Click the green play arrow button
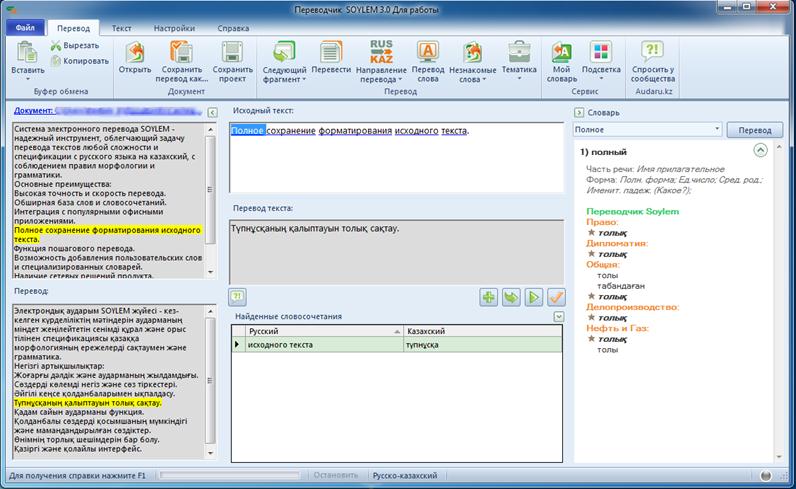796x489 pixels. 534,297
